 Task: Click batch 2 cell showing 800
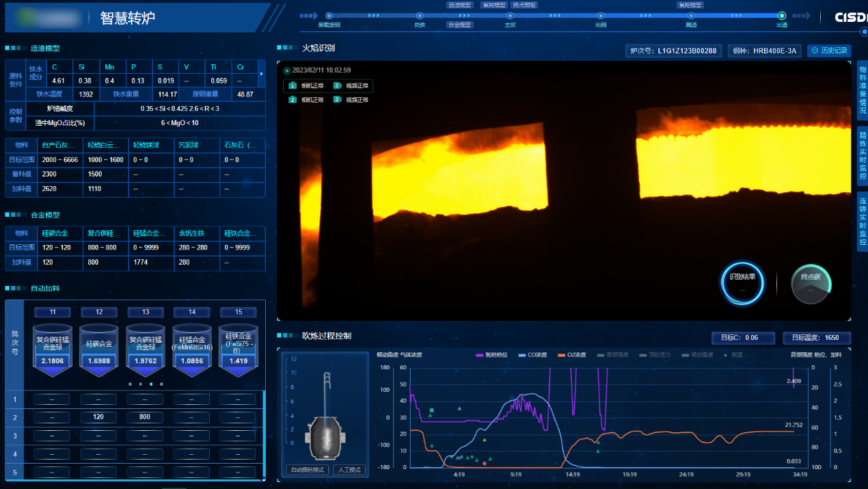(x=145, y=417)
